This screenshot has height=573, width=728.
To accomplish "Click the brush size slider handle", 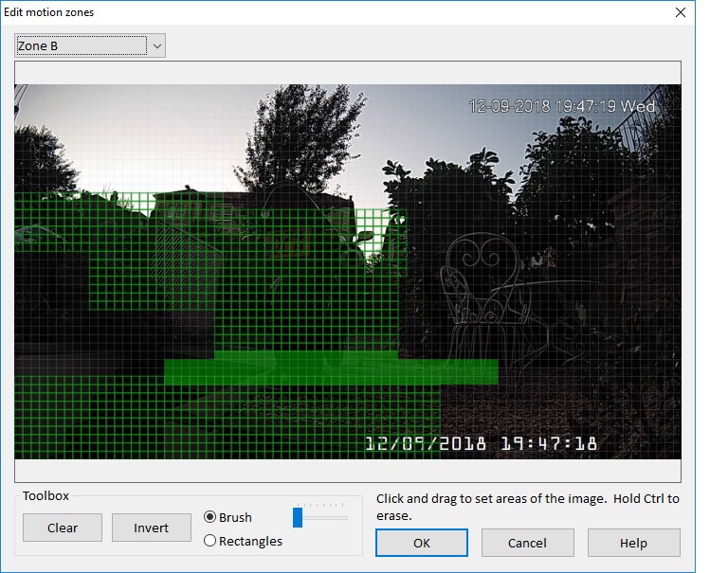I will 298,517.
